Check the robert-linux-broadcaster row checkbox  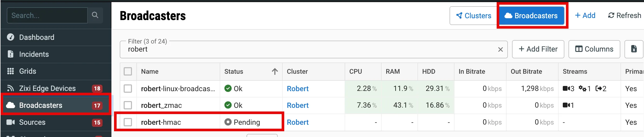click(x=128, y=89)
